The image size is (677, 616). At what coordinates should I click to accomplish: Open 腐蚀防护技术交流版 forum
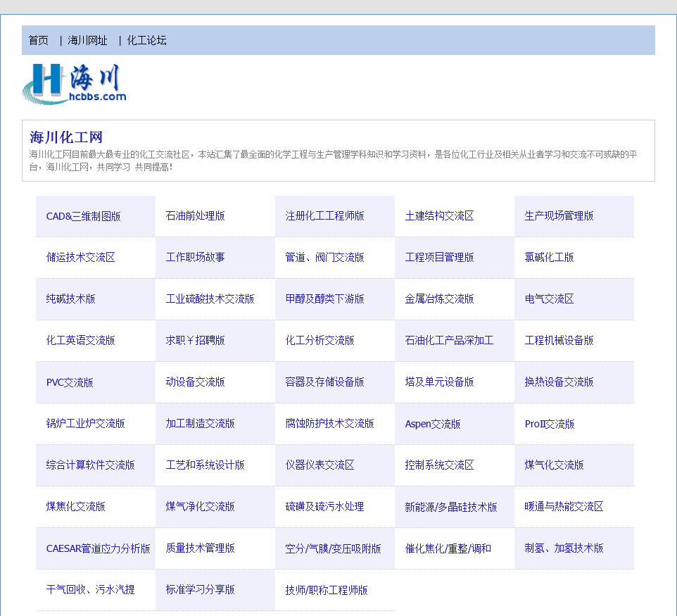pos(329,423)
